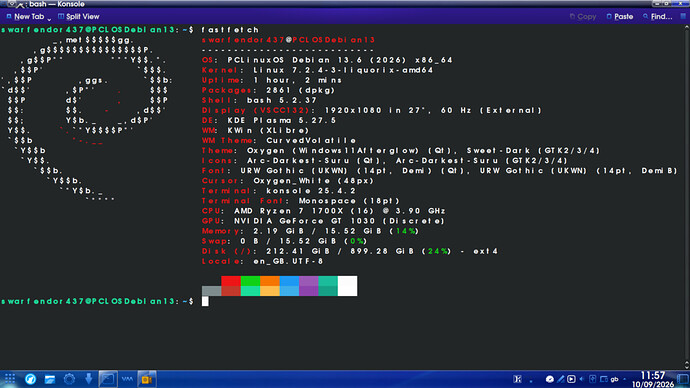Click the CPU text 'AMD Ryzen 7 1700X'
This screenshot has height=388, width=690.
pyautogui.click(x=289, y=211)
